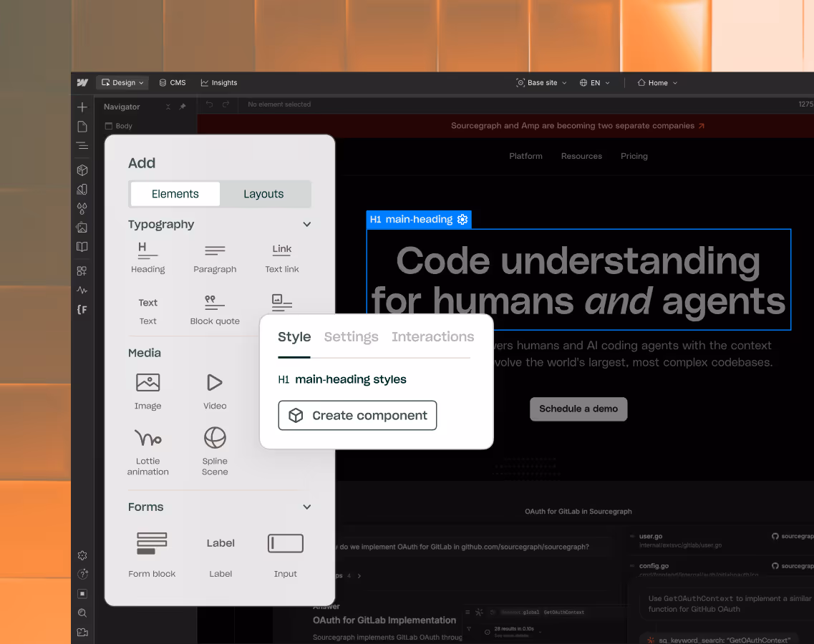Click the Create component button
Image resolution: width=814 pixels, height=644 pixels.
(357, 415)
